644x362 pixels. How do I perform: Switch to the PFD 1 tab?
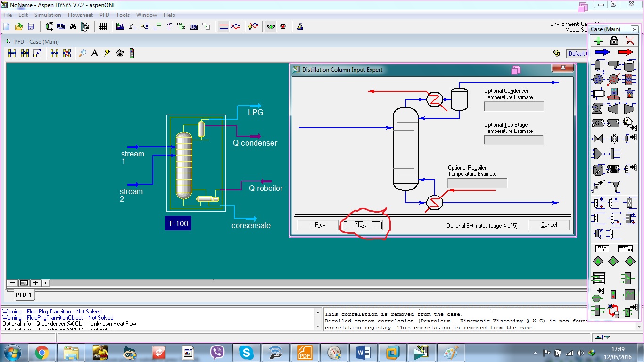(x=24, y=295)
